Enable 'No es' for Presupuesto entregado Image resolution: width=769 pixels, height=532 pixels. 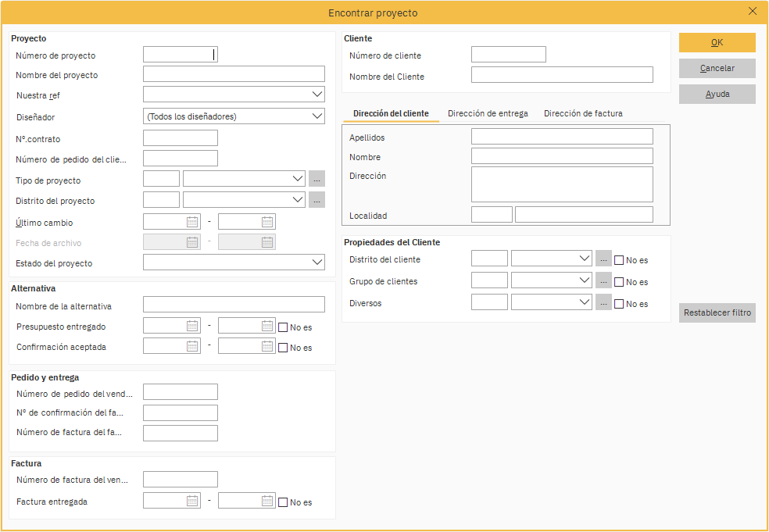tap(284, 327)
